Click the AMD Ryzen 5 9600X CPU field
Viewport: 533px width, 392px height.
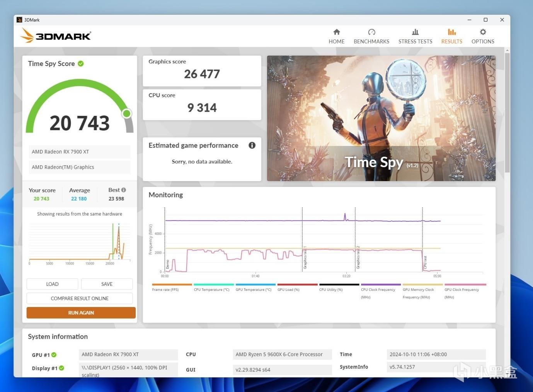pyautogui.click(x=282, y=355)
